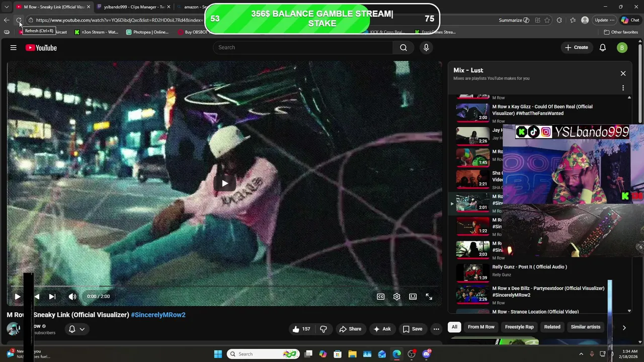
Task: Open the Mix playlist three-dot options
Action: pos(623,88)
